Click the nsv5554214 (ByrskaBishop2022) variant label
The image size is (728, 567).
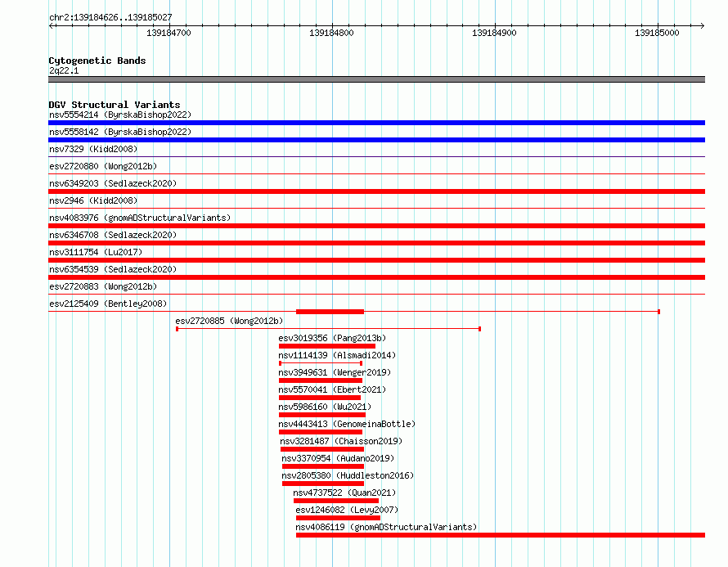[120, 115]
